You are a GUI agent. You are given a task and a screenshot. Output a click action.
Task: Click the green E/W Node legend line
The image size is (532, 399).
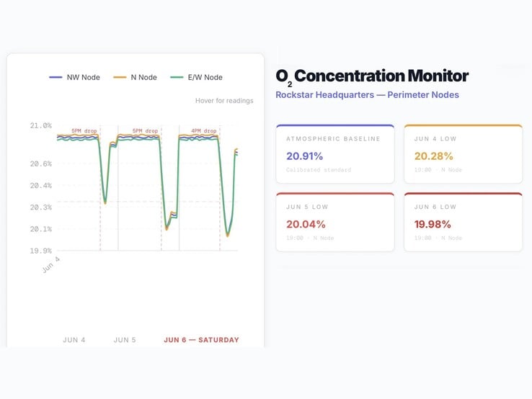coord(177,77)
